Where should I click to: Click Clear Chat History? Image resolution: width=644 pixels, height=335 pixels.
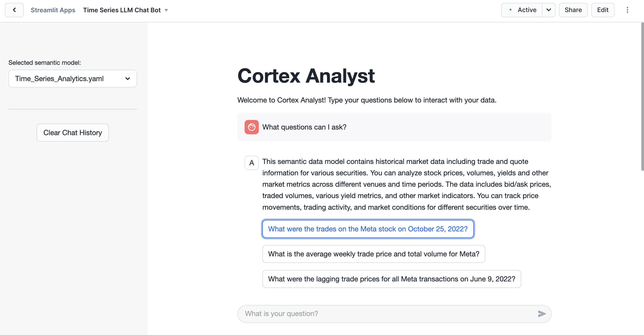coord(73,133)
